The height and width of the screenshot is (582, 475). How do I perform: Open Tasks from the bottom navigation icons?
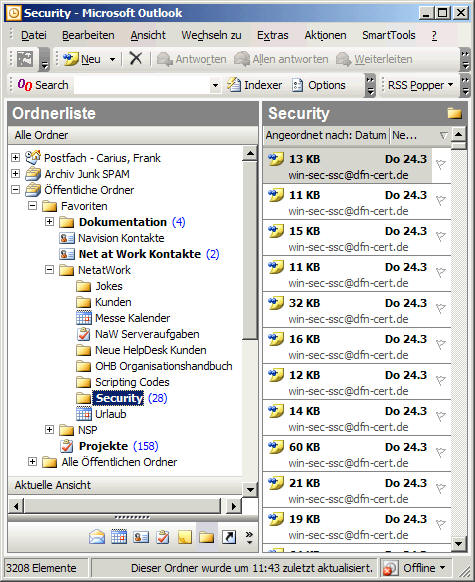click(x=163, y=537)
